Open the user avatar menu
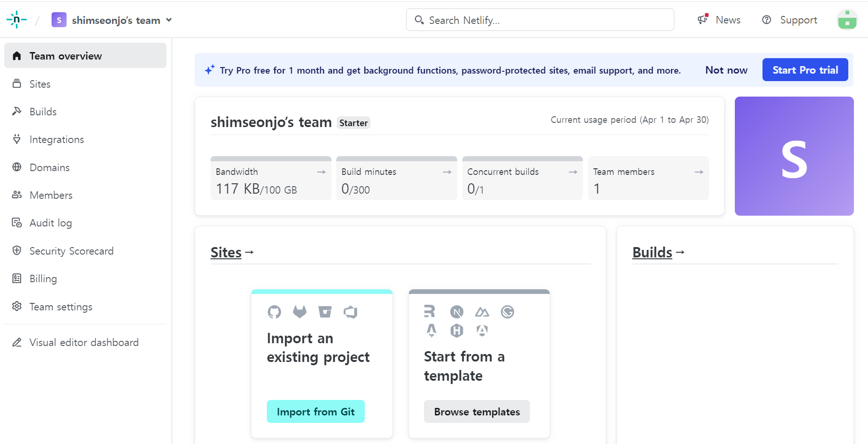Screen dimensions: 868x444 click(847, 20)
